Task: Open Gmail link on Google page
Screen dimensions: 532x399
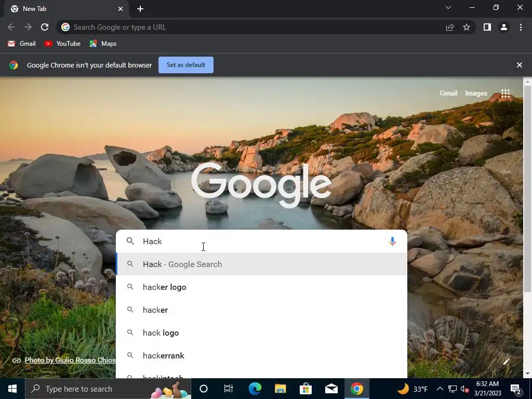Action: click(448, 94)
